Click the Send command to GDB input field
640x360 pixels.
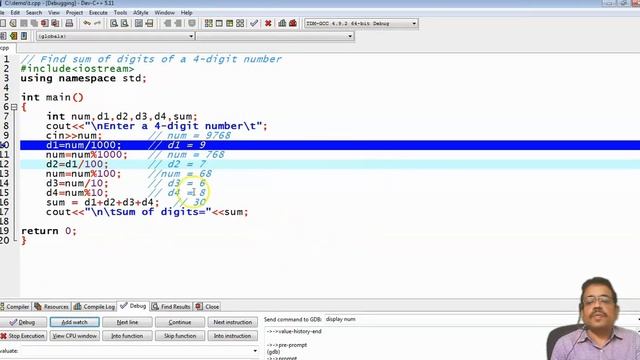point(482,319)
